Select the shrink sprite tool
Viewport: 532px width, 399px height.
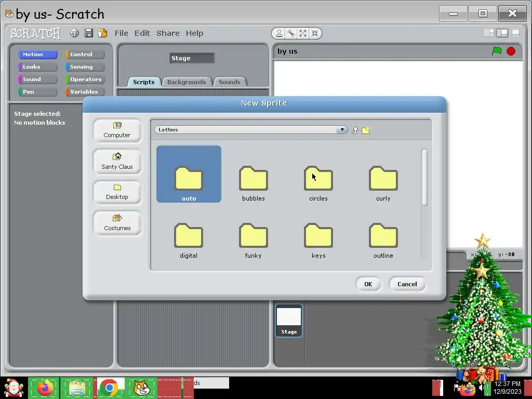tap(315, 33)
